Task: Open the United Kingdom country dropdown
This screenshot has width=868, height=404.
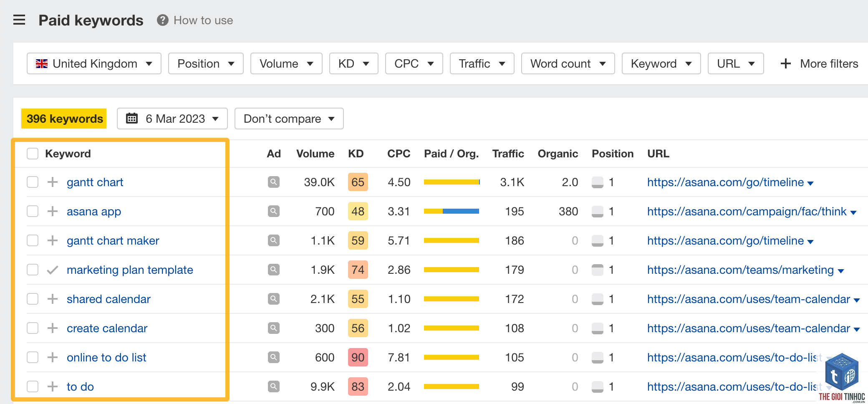Action: pyautogui.click(x=94, y=63)
